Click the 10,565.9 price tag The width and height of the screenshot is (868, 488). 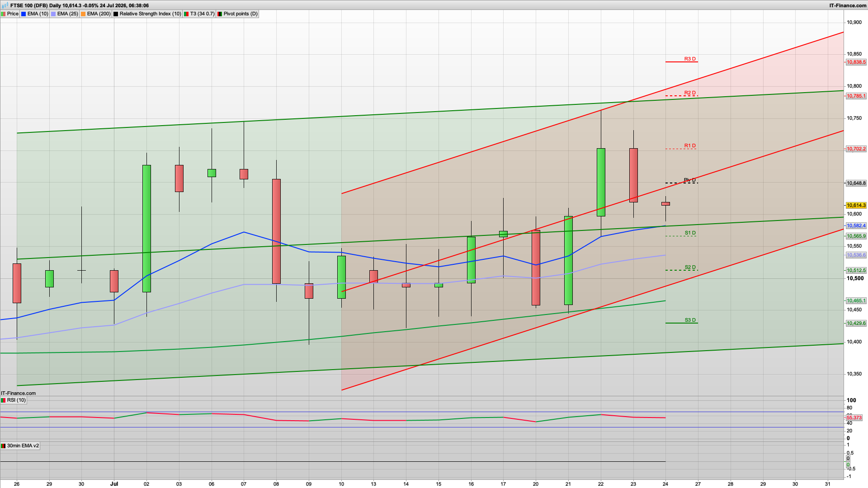(x=856, y=236)
